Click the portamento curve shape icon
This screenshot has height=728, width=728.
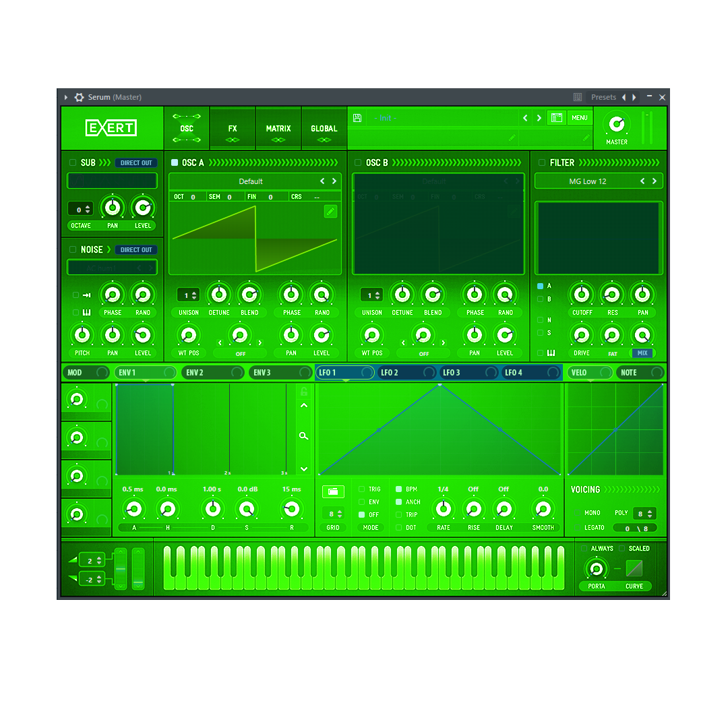tap(634, 568)
